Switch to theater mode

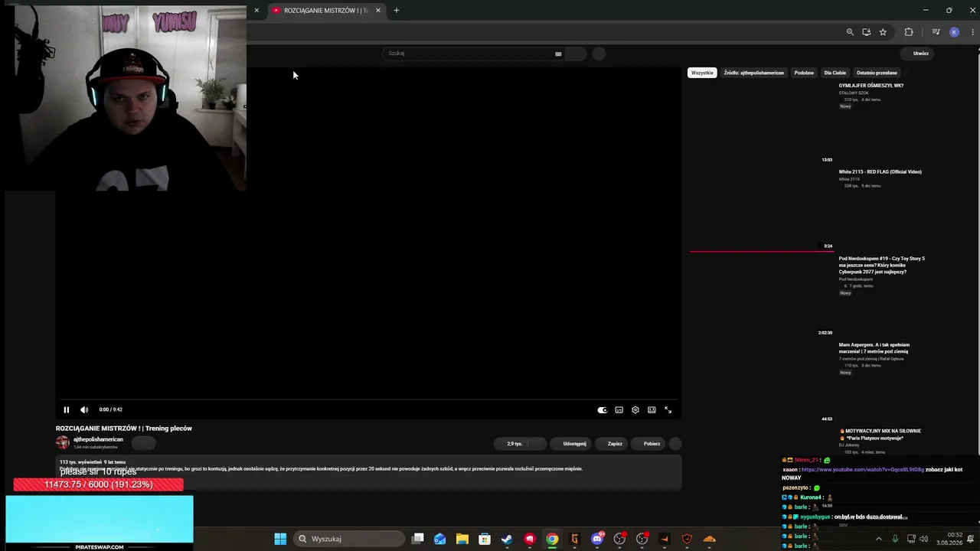(x=652, y=410)
